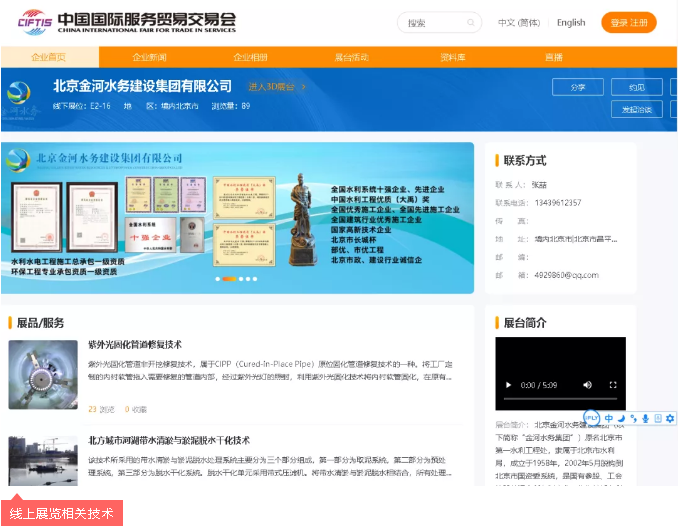The width and height of the screenshot is (680, 527).
Task: Toggle the half-moon width icon in IME bar
Action: coord(621,418)
